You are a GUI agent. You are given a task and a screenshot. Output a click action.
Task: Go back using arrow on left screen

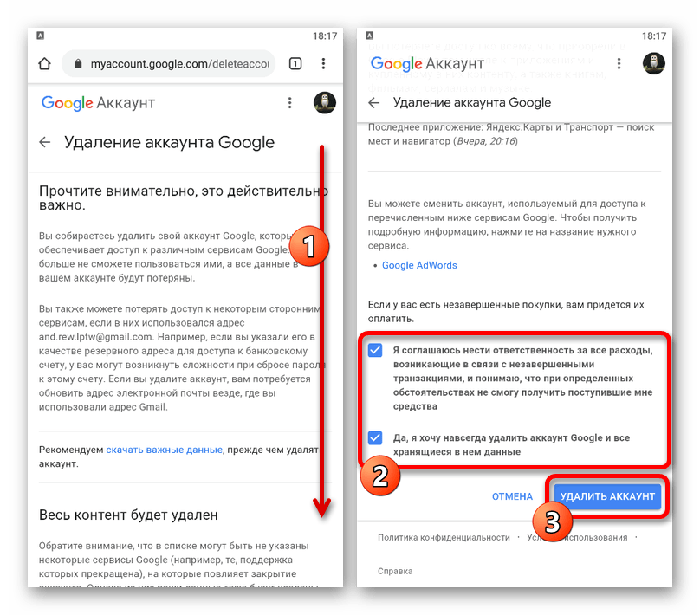tap(45, 142)
